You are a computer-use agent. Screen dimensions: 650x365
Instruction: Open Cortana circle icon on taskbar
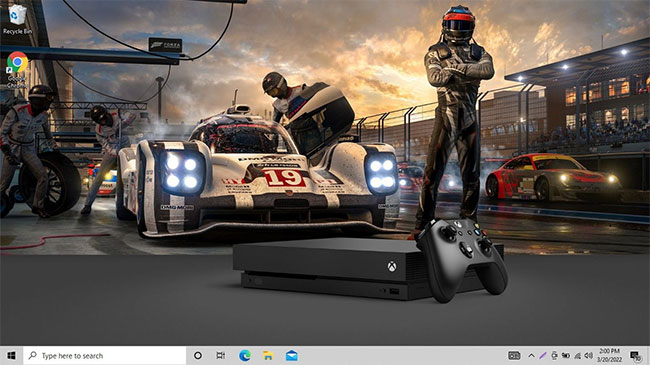(x=198, y=355)
